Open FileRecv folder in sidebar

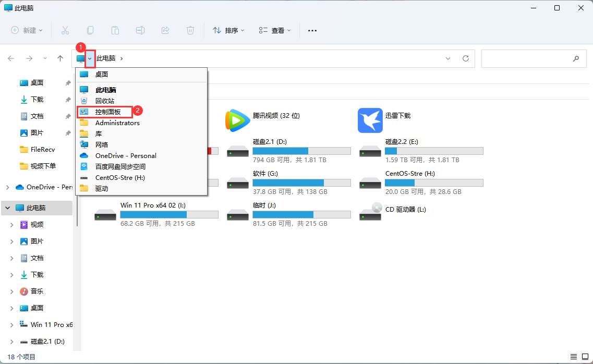point(37,149)
